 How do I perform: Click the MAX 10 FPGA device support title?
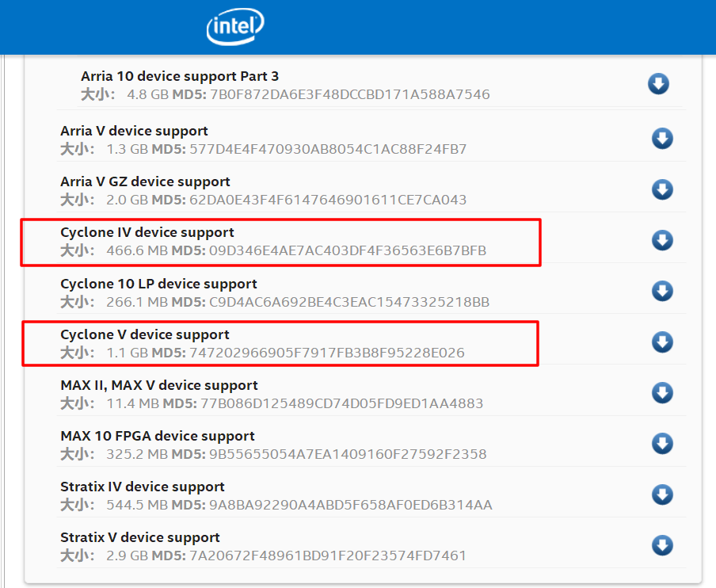pos(157,436)
